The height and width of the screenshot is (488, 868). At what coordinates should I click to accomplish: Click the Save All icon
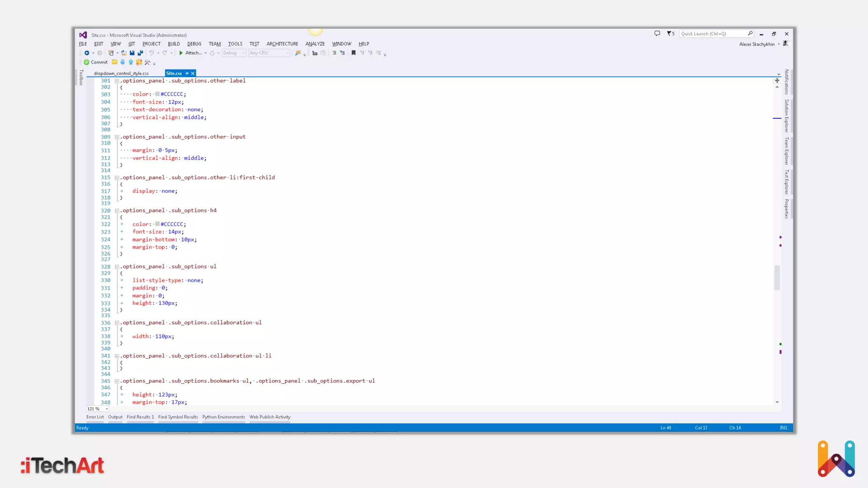[x=140, y=53]
